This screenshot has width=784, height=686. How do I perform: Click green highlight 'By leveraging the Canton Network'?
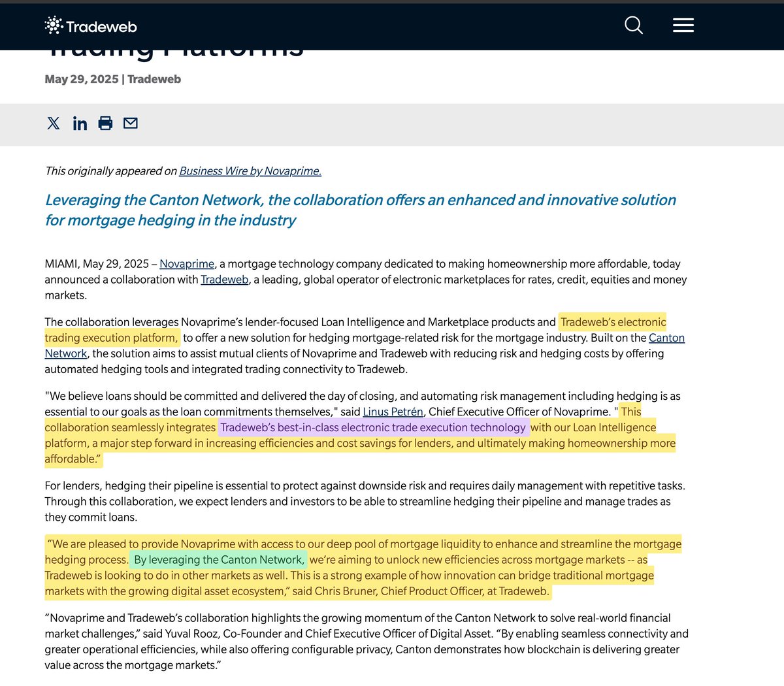[x=218, y=560]
